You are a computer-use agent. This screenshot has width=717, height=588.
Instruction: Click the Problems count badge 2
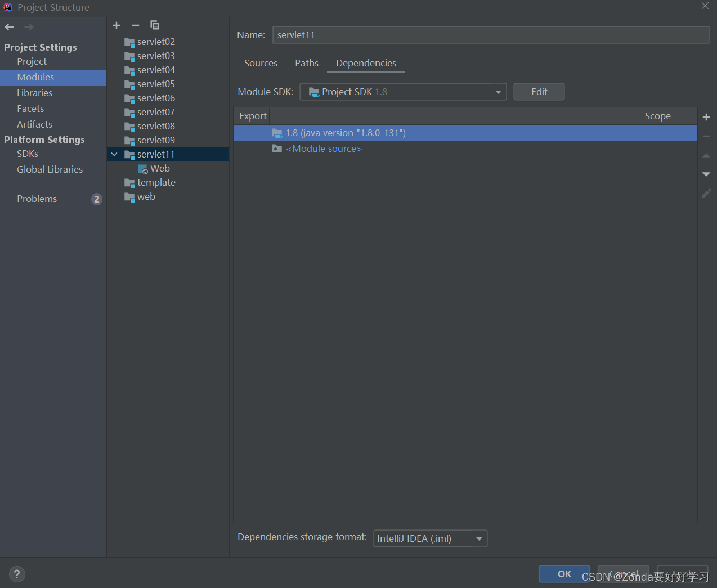point(97,199)
